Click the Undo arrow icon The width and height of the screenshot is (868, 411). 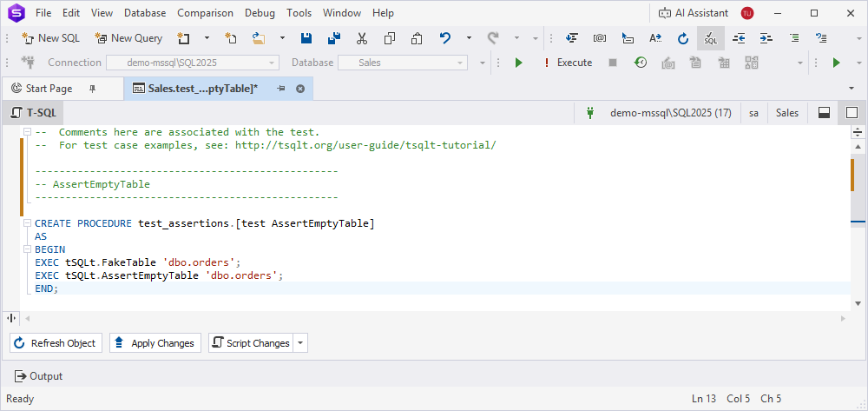[x=444, y=38]
